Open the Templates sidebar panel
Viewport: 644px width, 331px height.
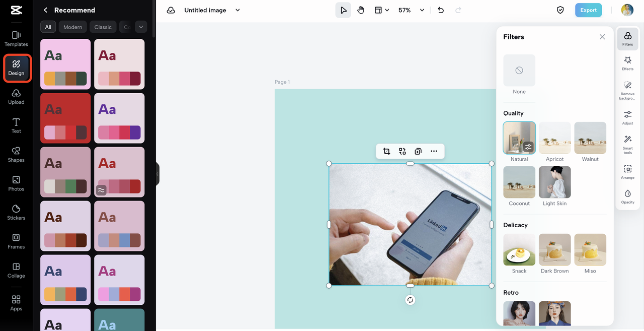tap(16, 39)
